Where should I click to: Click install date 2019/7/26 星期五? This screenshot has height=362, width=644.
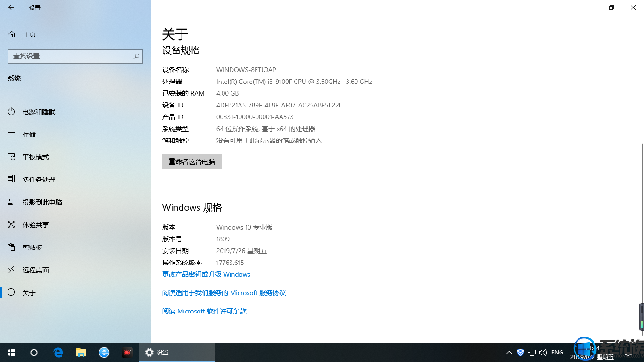242,251
